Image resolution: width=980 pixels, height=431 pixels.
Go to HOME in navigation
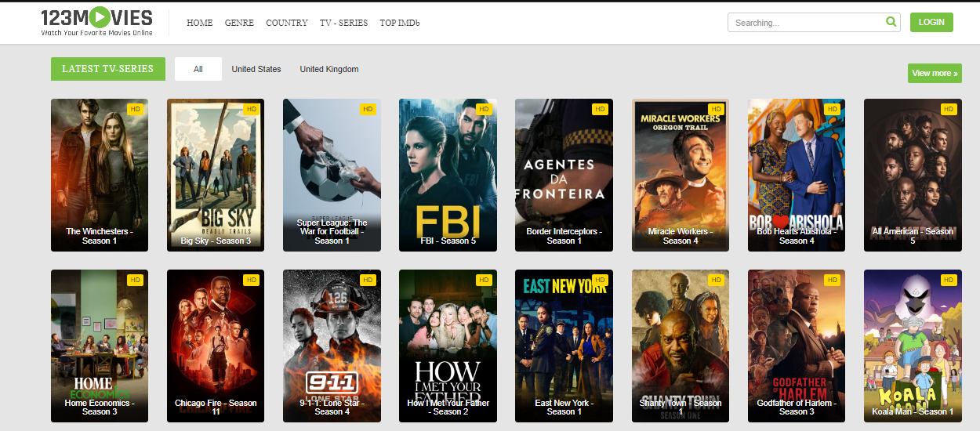coord(200,23)
